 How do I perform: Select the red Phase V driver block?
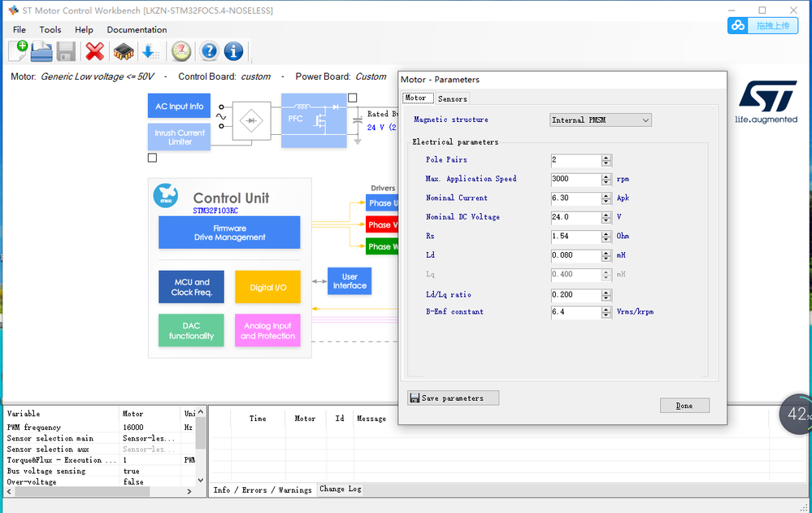[382, 225]
